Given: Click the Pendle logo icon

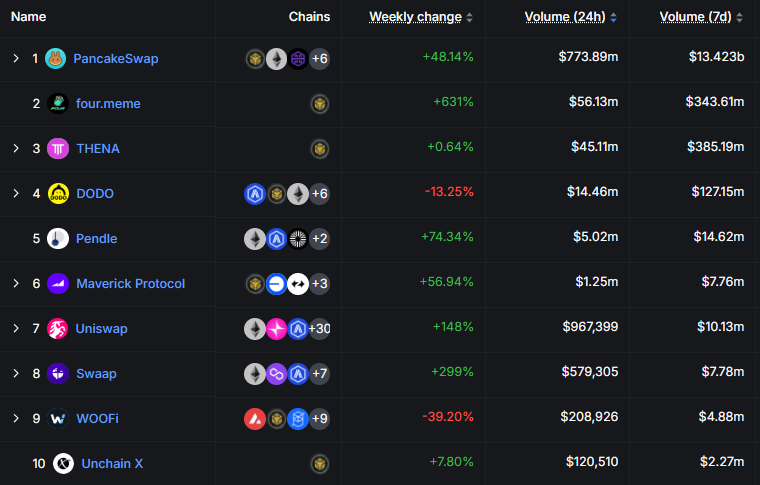Looking at the screenshot, I should click(x=58, y=239).
